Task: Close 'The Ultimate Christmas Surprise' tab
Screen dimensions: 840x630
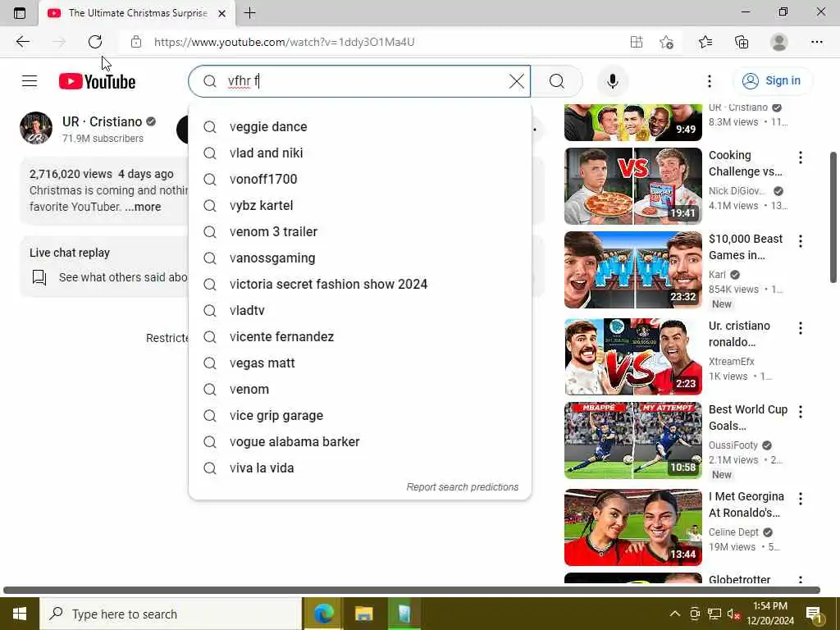Action: click(221, 13)
